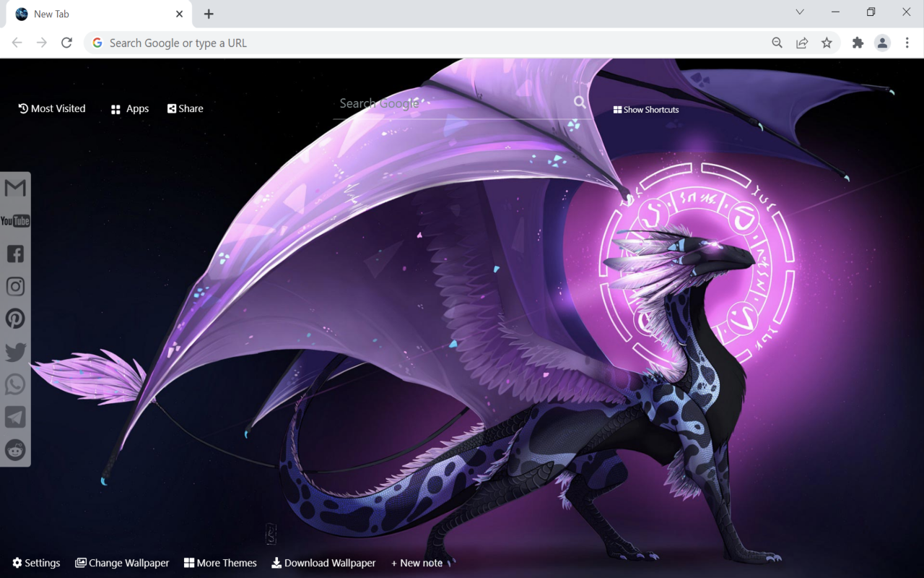Go forward to the next page

42,43
